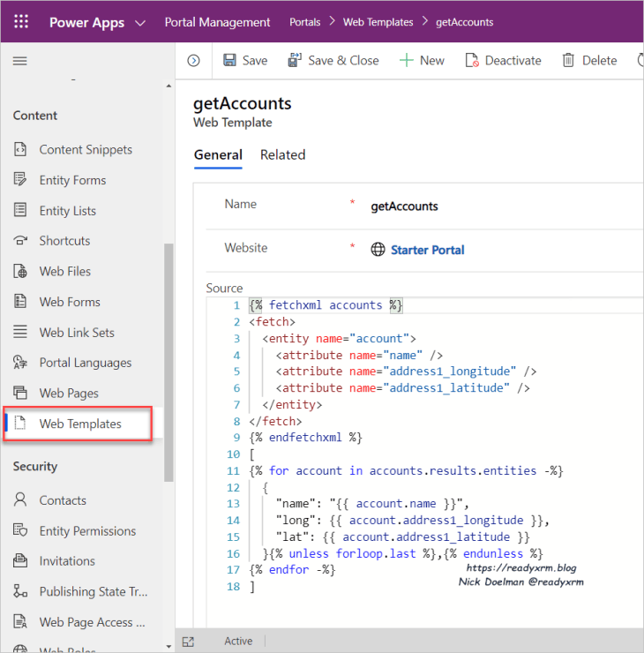Click the Web Link Sets icon
The height and width of the screenshot is (653, 644).
(20, 332)
